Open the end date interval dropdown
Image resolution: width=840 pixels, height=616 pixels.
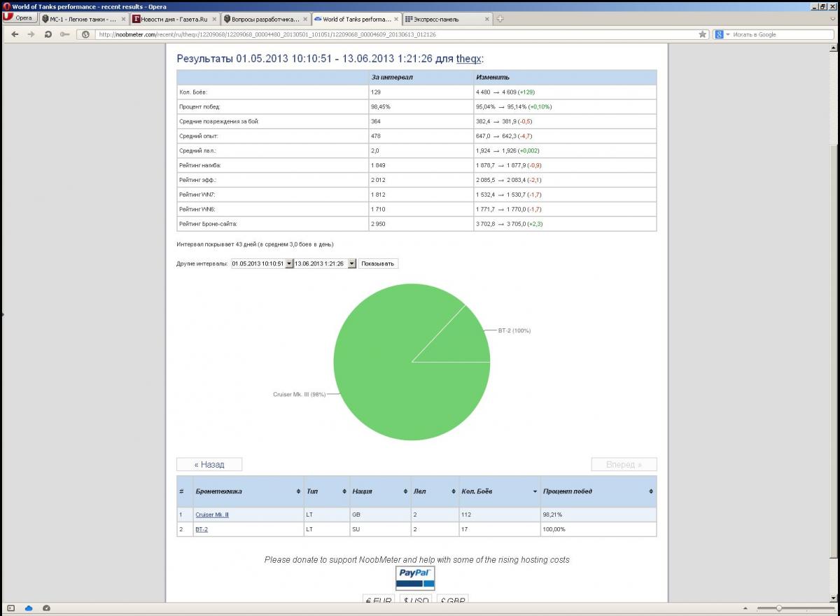click(x=351, y=264)
